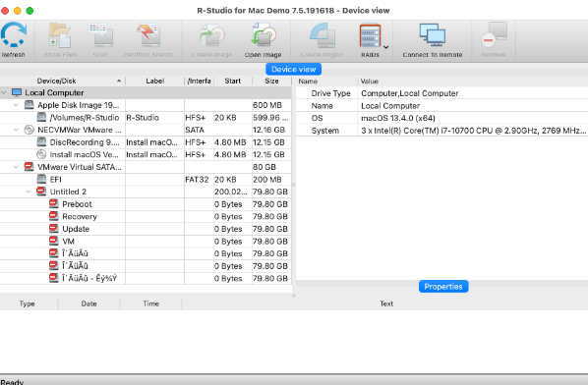Click the Remove toolbar icon

tap(494, 35)
